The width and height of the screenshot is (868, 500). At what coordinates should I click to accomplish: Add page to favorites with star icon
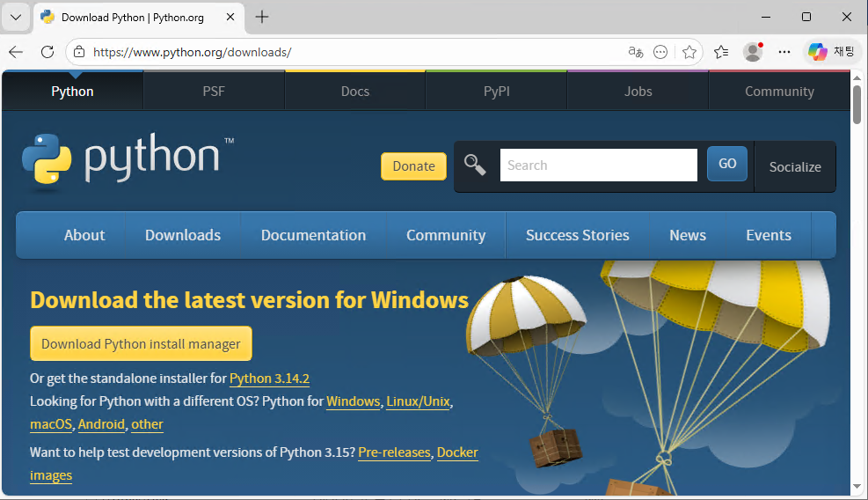pos(689,52)
